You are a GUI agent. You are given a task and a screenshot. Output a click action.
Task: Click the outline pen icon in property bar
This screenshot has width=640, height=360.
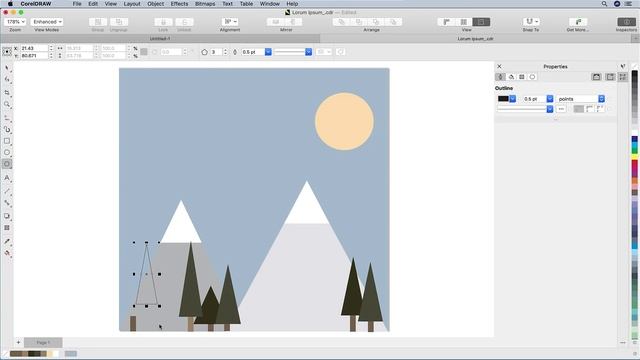(235, 52)
